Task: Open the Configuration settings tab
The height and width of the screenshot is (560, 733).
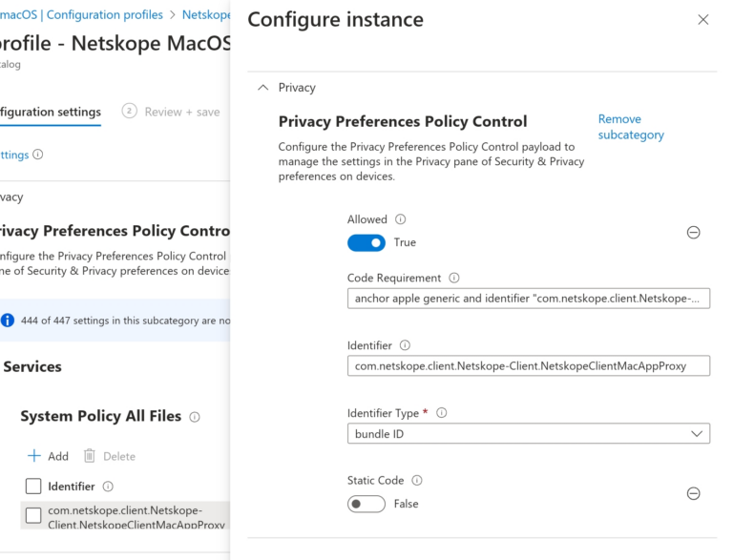Action: [50, 112]
